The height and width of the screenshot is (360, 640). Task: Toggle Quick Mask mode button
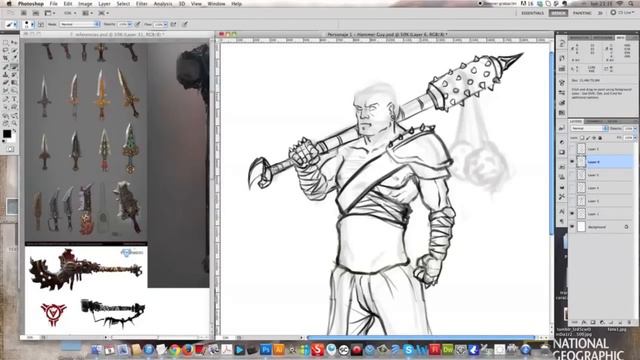[10, 150]
